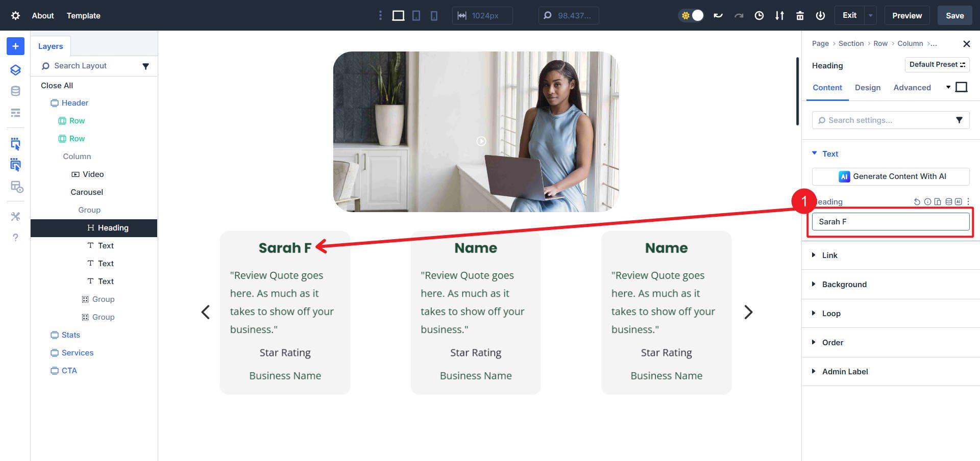
Task: Open the Add Module panel via plus icon
Action: 15,46
